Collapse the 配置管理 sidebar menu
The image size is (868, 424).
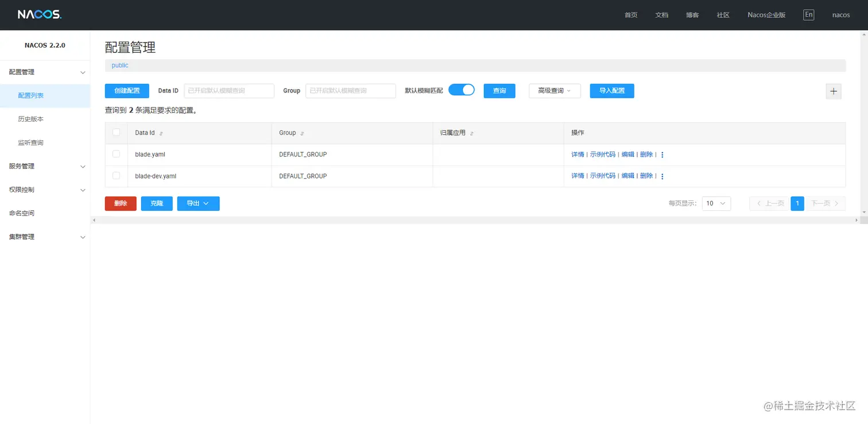pyautogui.click(x=45, y=72)
